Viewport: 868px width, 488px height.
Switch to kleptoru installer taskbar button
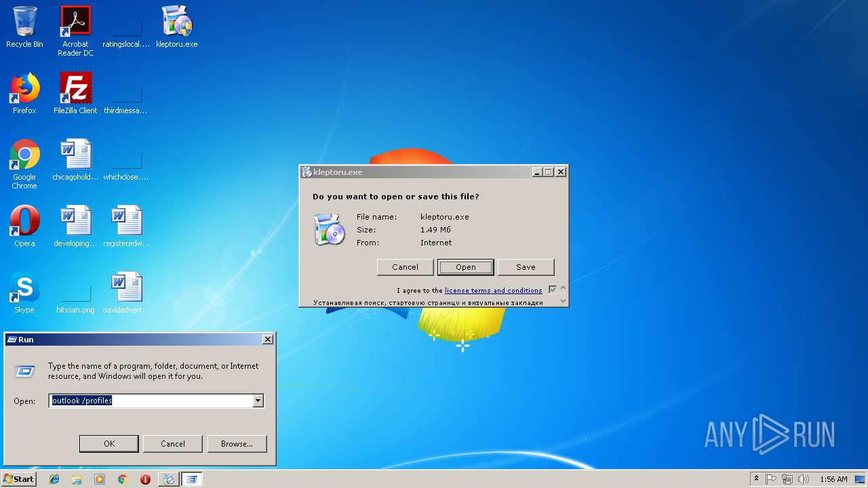168,479
